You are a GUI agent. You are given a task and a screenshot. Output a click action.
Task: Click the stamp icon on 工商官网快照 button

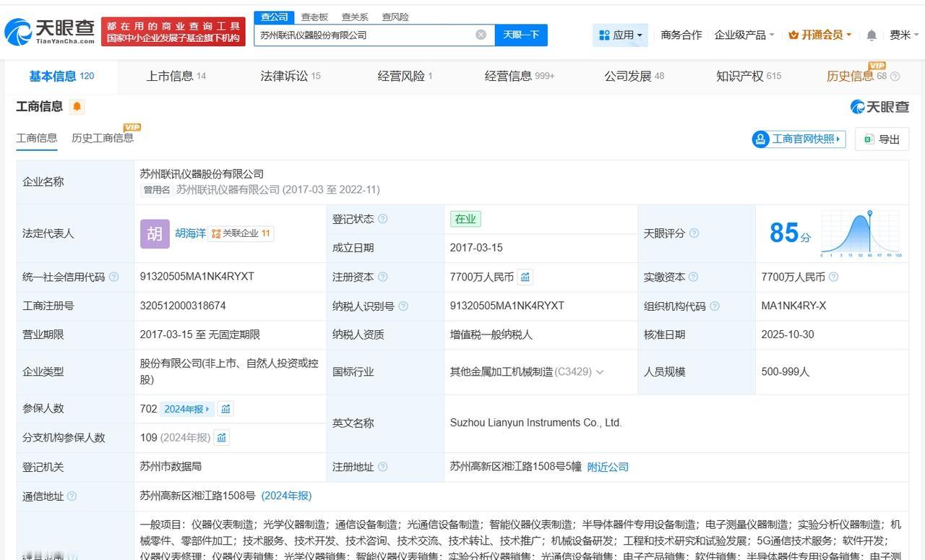tap(761, 139)
